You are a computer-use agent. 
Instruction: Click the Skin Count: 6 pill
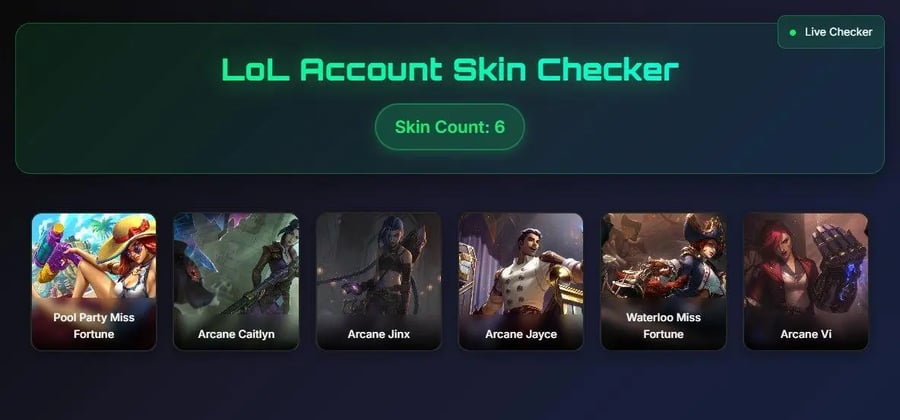coord(449,127)
